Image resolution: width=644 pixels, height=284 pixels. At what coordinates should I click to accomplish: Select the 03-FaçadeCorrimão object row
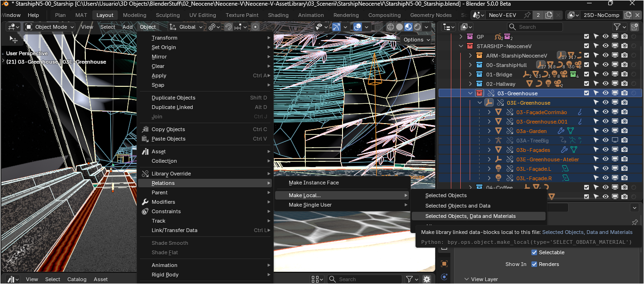click(x=541, y=112)
